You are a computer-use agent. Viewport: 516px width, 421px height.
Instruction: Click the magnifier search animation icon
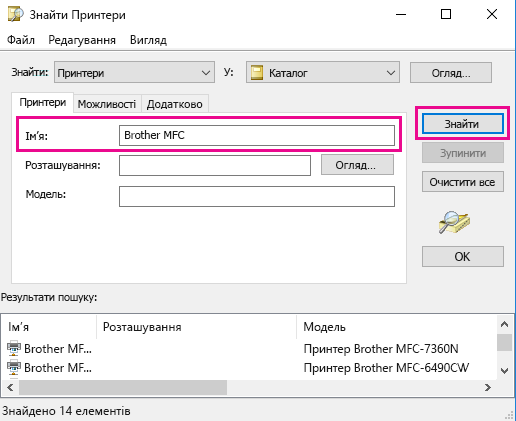tap(454, 222)
